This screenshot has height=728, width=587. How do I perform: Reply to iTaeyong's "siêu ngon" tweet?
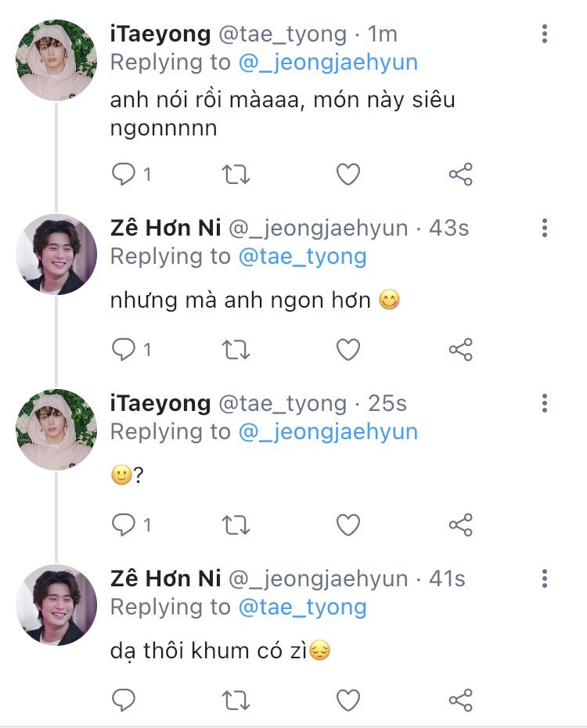tap(124, 174)
